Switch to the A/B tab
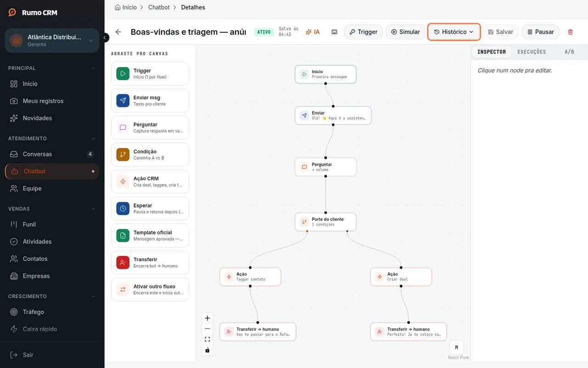Screen dimensions: 588x368 [x=569, y=52]
